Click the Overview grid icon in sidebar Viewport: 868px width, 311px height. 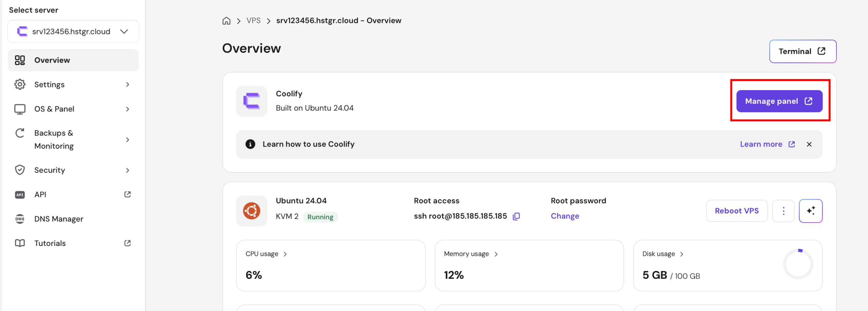20,60
